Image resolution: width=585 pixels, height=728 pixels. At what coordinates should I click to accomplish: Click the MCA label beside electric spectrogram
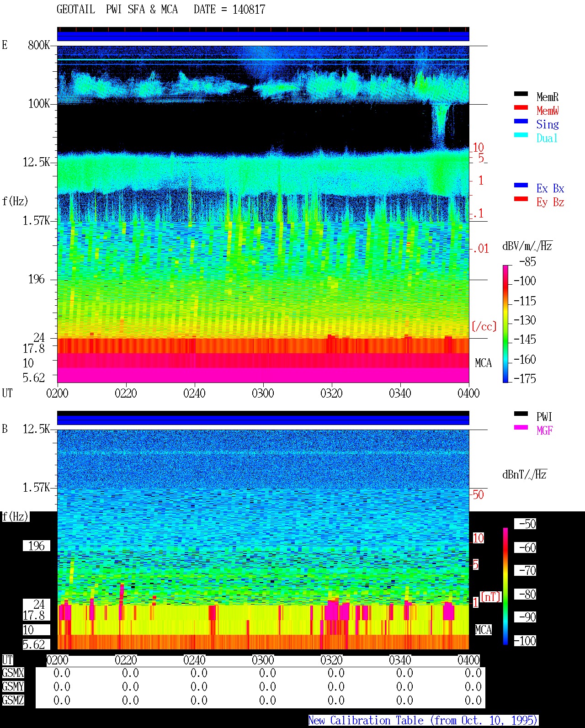click(483, 363)
